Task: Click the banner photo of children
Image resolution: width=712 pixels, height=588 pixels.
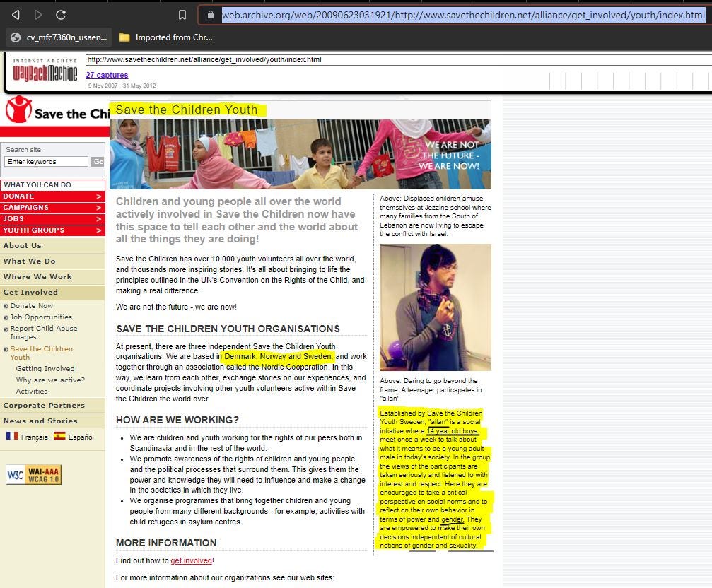Action: pyautogui.click(x=300, y=154)
